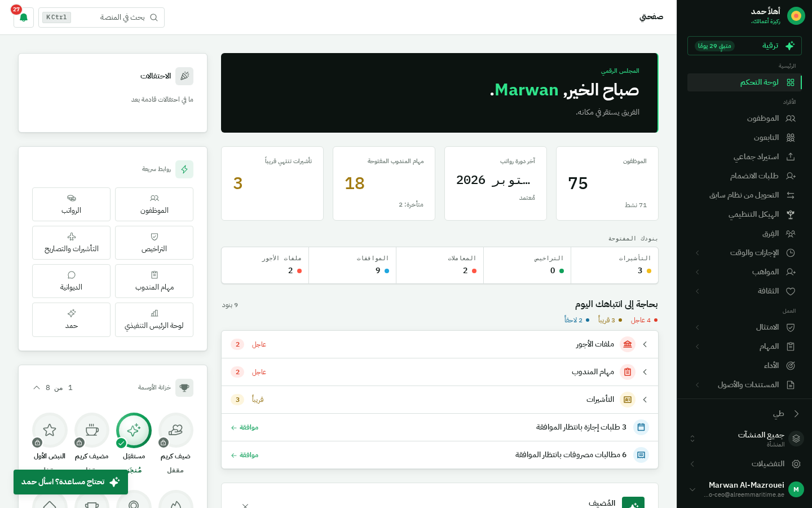Collapse the sidebar using طي
Viewport: 812px width, 508px height.
point(744,414)
